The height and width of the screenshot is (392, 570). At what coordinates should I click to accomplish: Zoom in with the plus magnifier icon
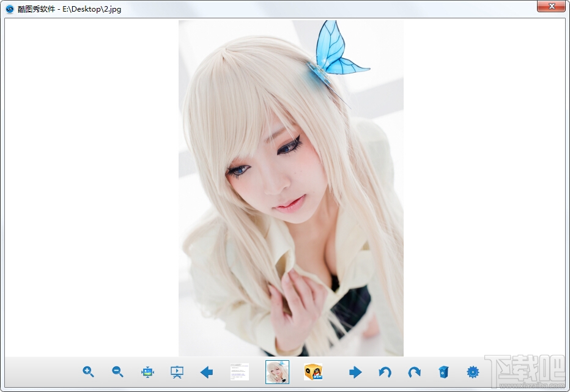click(x=88, y=372)
